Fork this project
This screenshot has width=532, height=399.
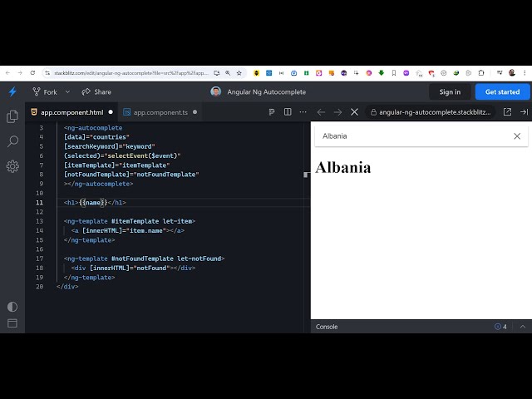pos(44,91)
